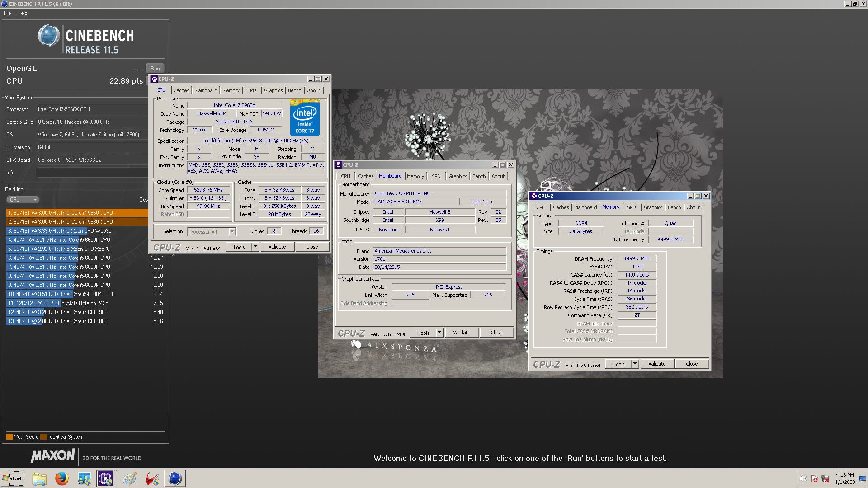Select ranking entry 3 Xeon W5590
The width and height of the screenshot is (868, 488).
(77, 231)
